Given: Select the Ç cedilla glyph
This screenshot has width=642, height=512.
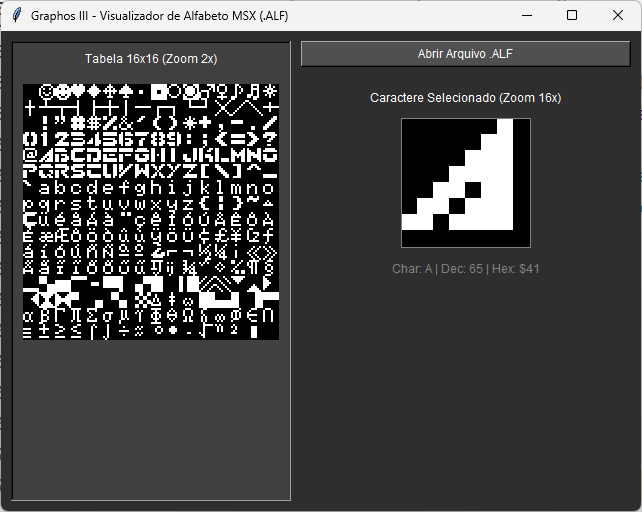Looking at the screenshot, I should pos(31,220).
